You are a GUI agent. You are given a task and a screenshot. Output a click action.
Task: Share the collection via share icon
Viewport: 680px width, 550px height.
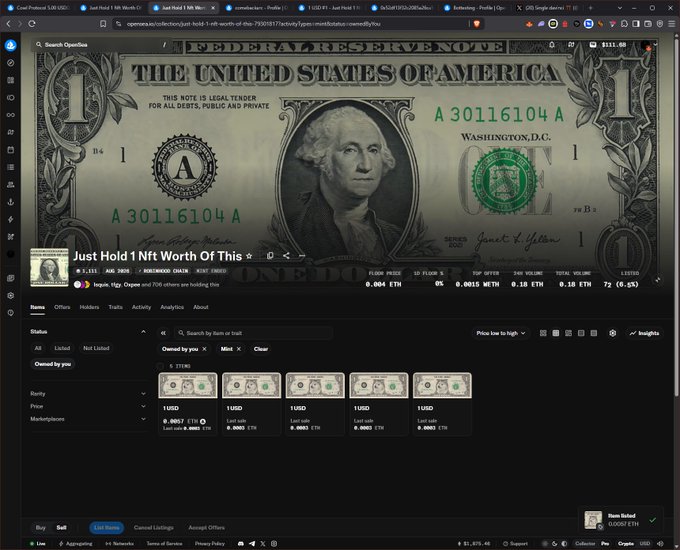(x=286, y=256)
